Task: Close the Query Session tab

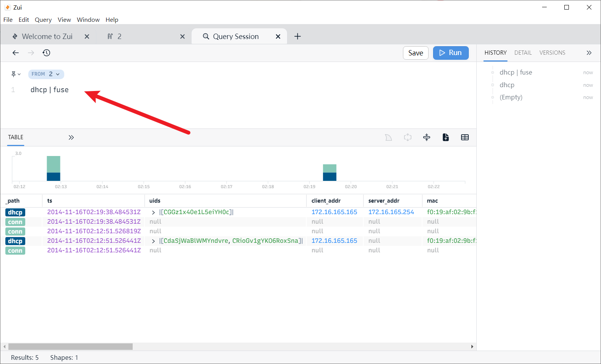Action: pyautogui.click(x=278, y=36)
